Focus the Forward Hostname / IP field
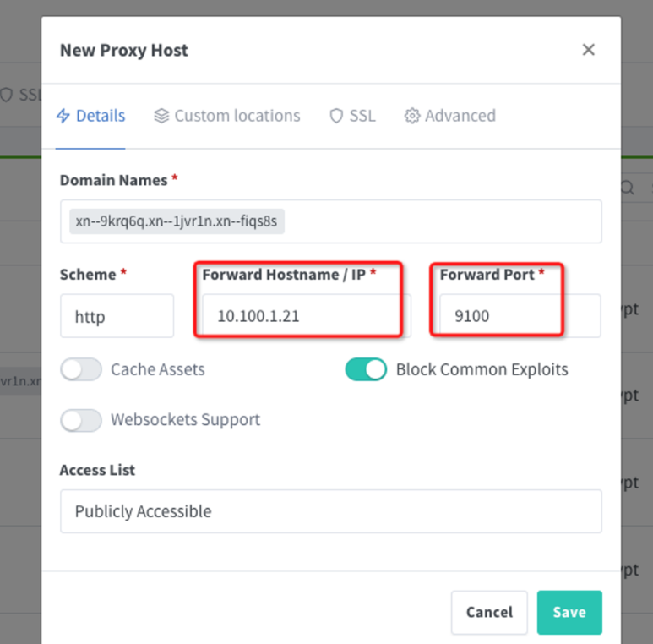Image resolution: width=653 pixels, height=644 pixels. 300,316
